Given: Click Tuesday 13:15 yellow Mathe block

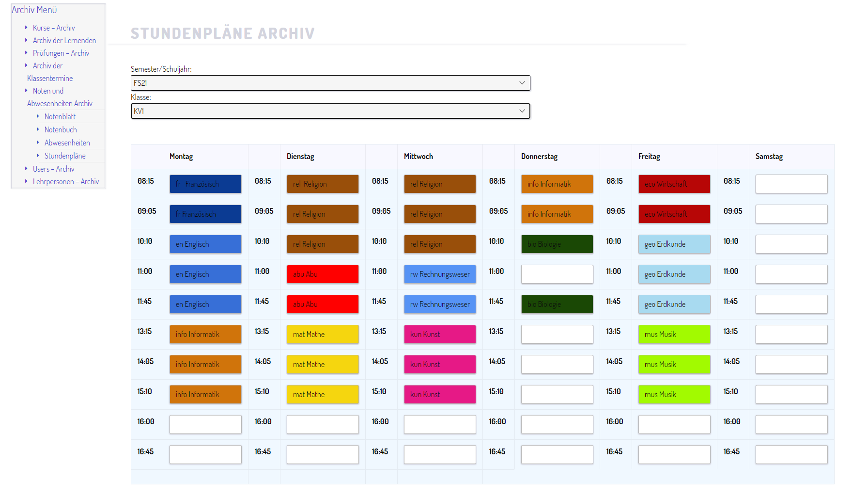Looking at the screenshot, I should pyautogui.click(x=323, y=335).
